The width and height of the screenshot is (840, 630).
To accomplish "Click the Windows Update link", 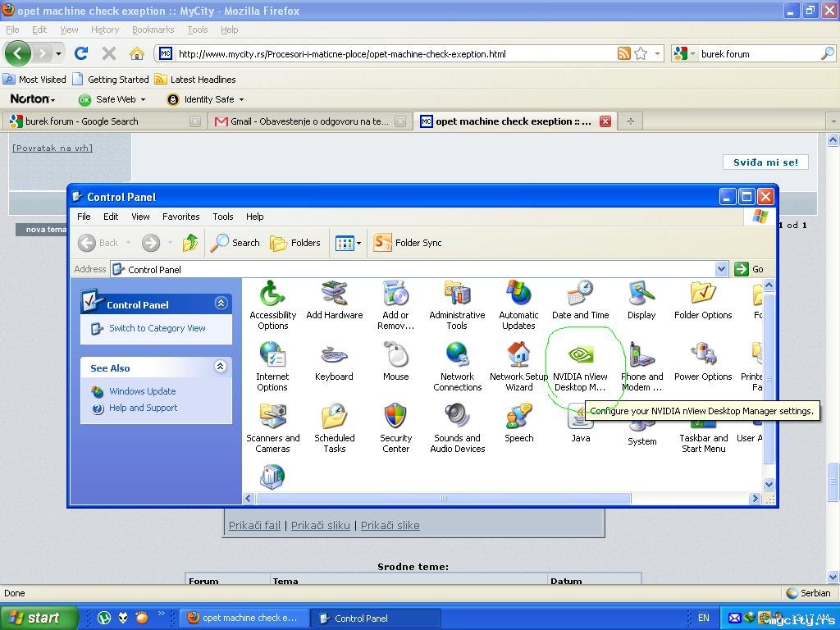I will click(142, 391).
